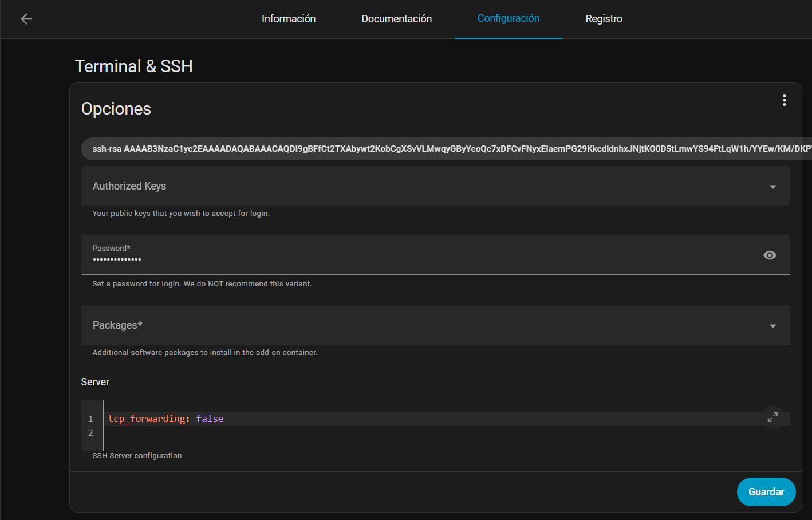Switch to the Documentación tab

point(397,19)
